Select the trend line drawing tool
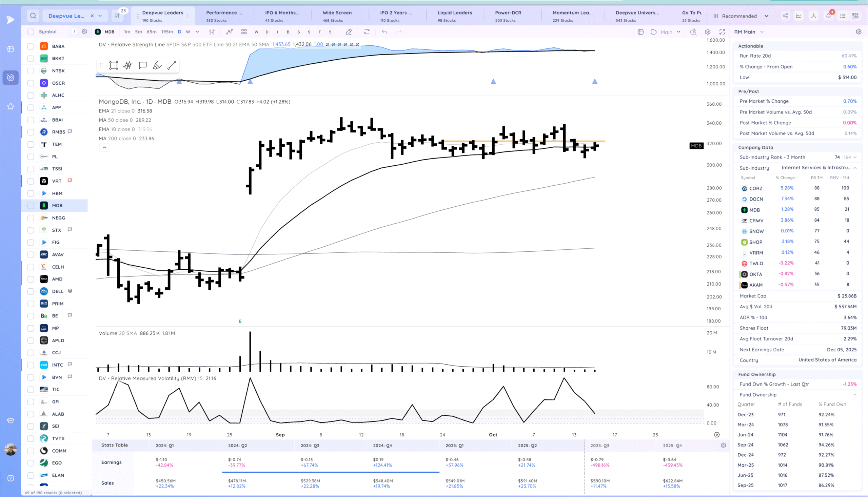This screenshot has height=497, width=868. (172, 65)
